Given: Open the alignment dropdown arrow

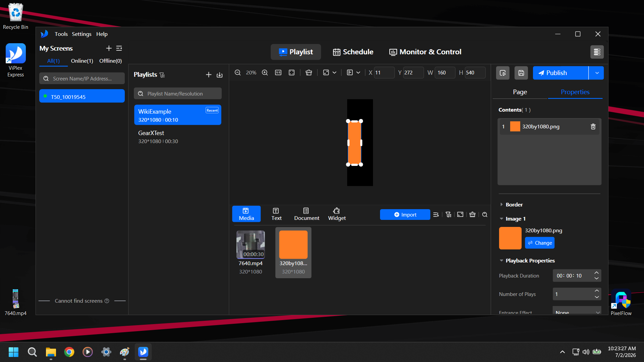Looking at the screenshot, I should pos(358,72).
